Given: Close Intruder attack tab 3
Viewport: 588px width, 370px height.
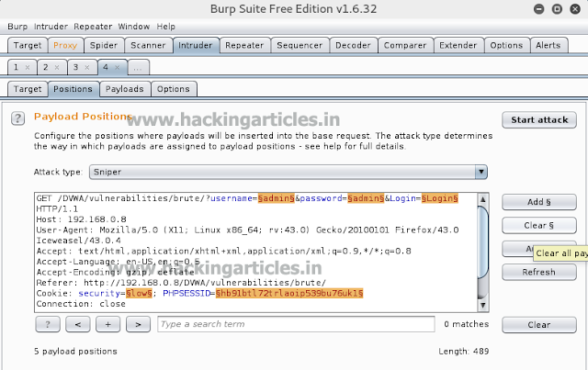Looking at the screenshot, I should [x=87, y=67].
